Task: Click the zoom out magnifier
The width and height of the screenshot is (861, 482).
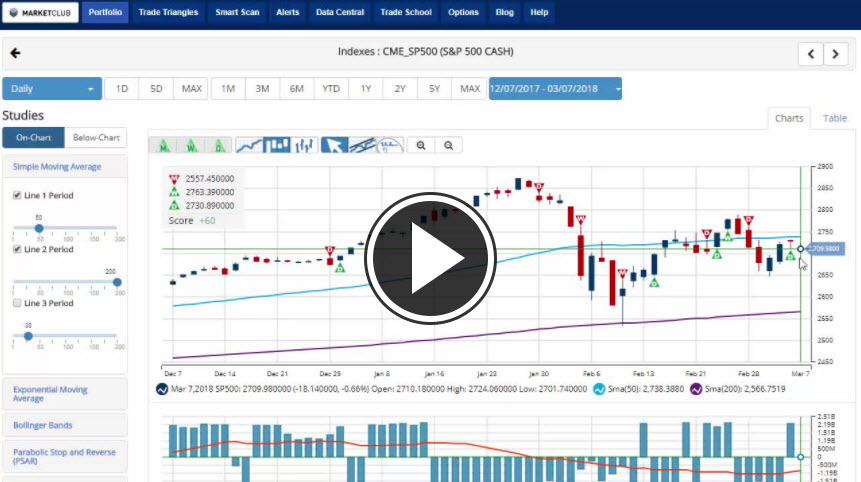Action: point(449,145)
